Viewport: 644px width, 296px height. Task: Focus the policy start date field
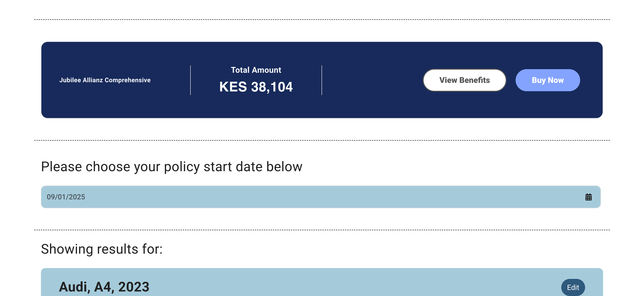(300, 197)
